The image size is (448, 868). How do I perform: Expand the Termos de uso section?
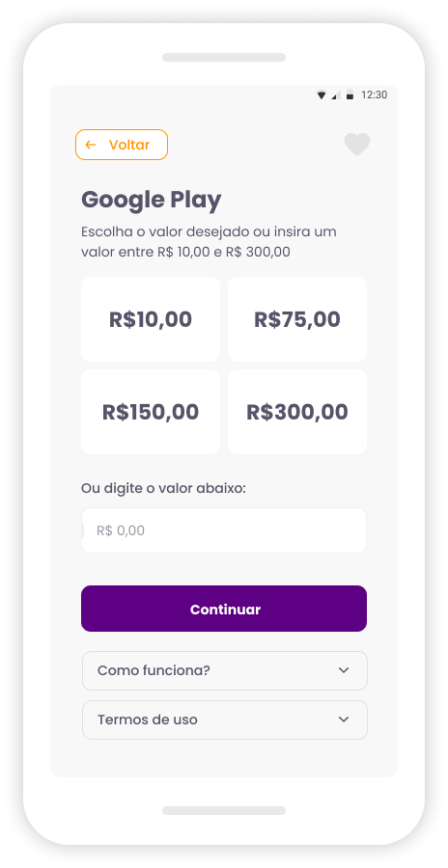point(225,719)
